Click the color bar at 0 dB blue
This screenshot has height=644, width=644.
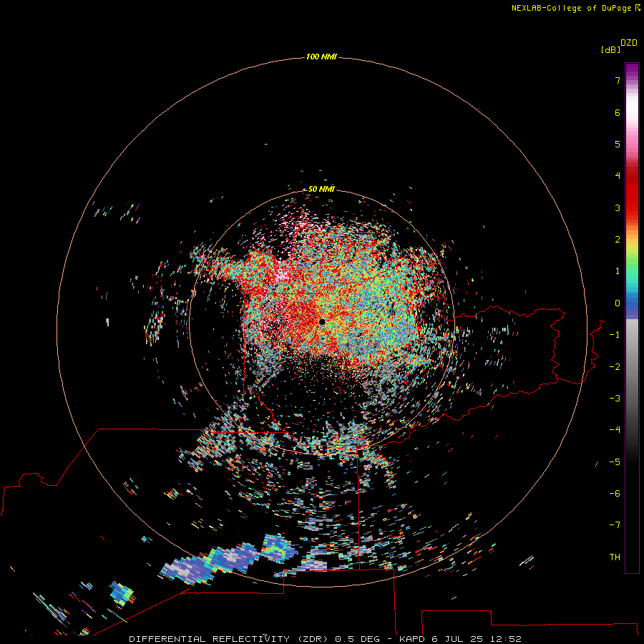point(632,303)
